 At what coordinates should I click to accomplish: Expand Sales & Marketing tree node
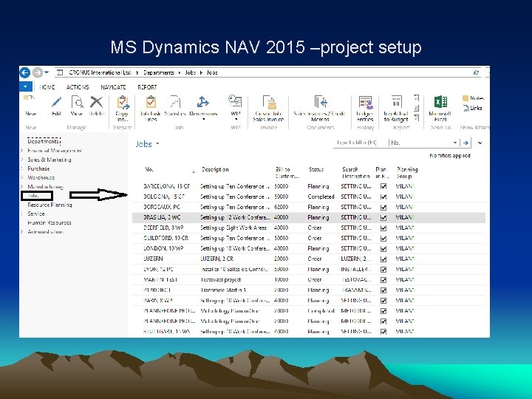[22, 160]
